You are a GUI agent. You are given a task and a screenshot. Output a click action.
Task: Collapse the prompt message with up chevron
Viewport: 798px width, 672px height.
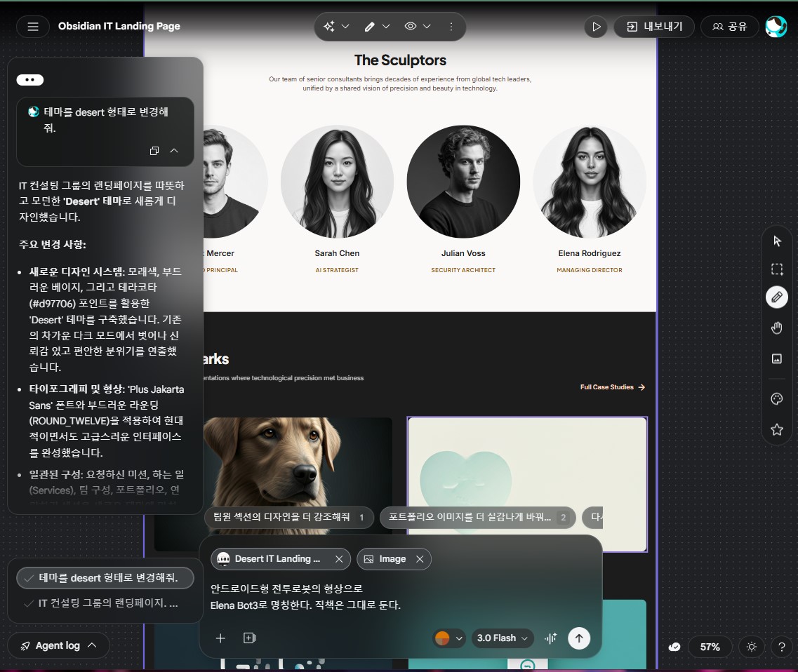[x=174, y=151]
